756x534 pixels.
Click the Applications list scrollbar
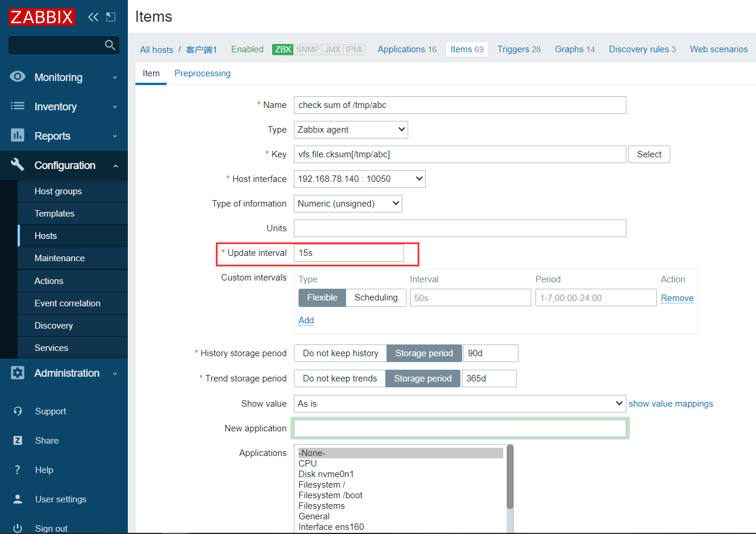[x=510, y=476]
